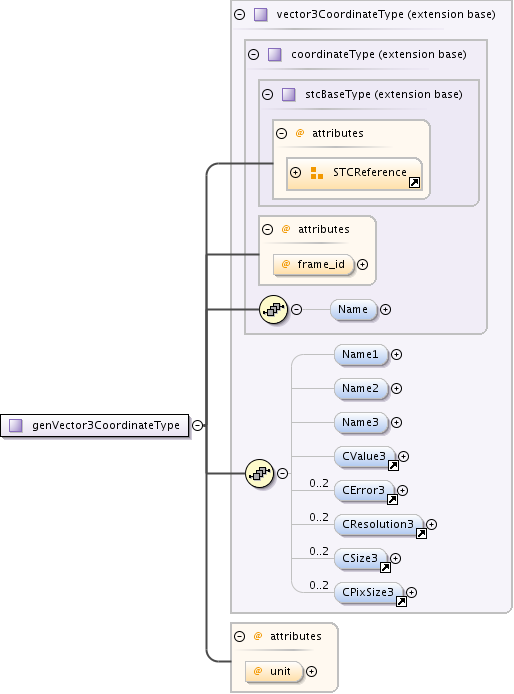Expand the CPixSize3 element
This screenshot has height=694, width=514.
click(411, 593)
